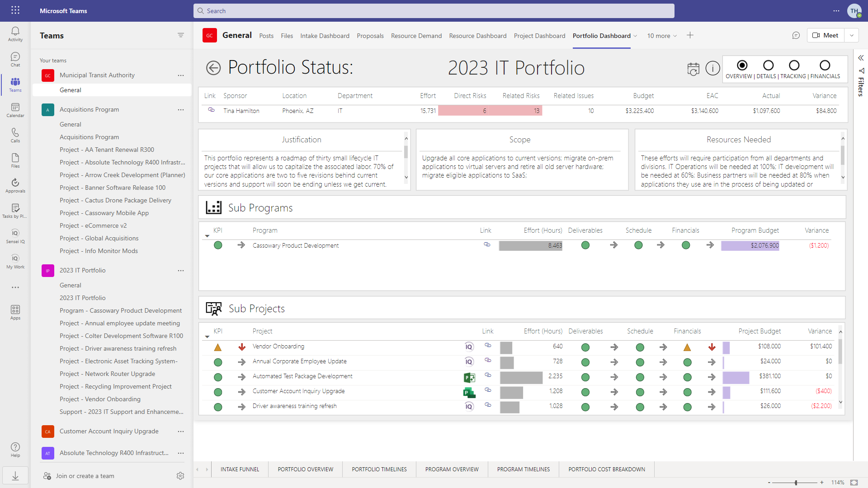This screenshot has width=868, height=488.
Task: Click the calendar refresh icon in header
Action: [x=693, y=69]
